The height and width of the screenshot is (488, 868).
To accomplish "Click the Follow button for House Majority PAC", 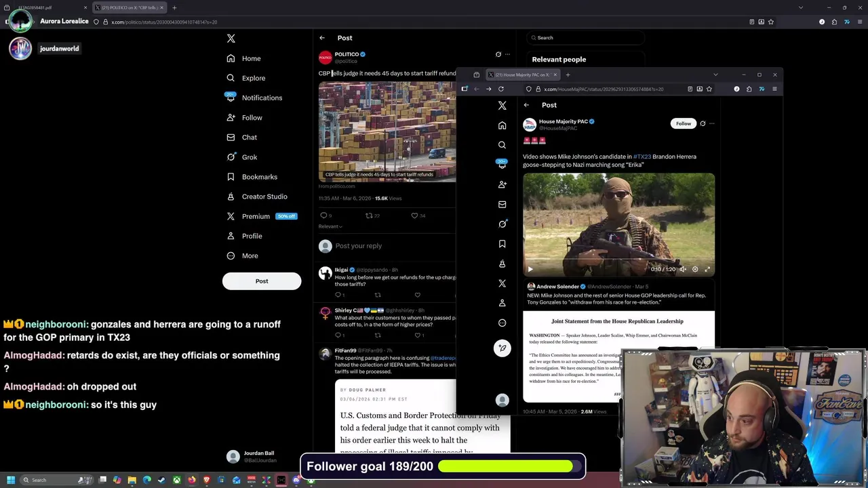I will tap(684, 123).
